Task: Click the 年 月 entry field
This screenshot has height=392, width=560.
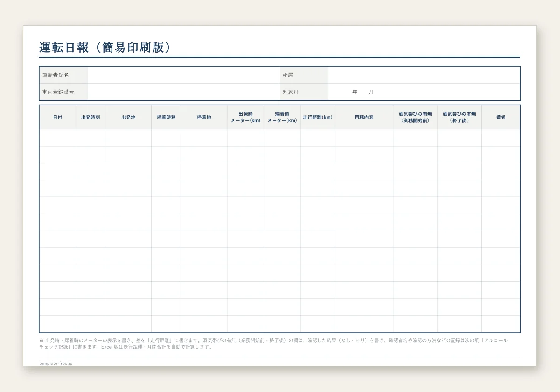Action: [x=424, y=92]
